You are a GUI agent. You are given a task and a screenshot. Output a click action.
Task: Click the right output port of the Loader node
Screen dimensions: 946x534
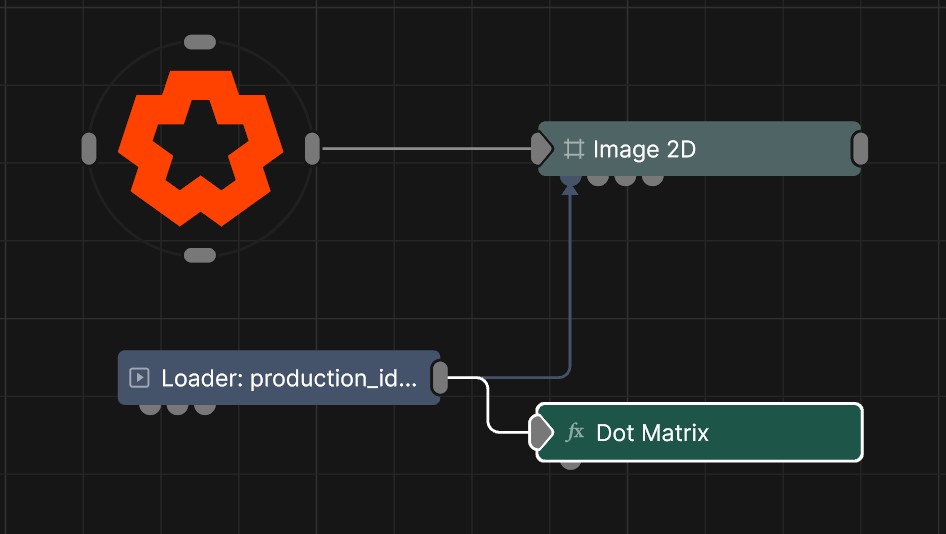pyautogui.click(x=440, y=378)
